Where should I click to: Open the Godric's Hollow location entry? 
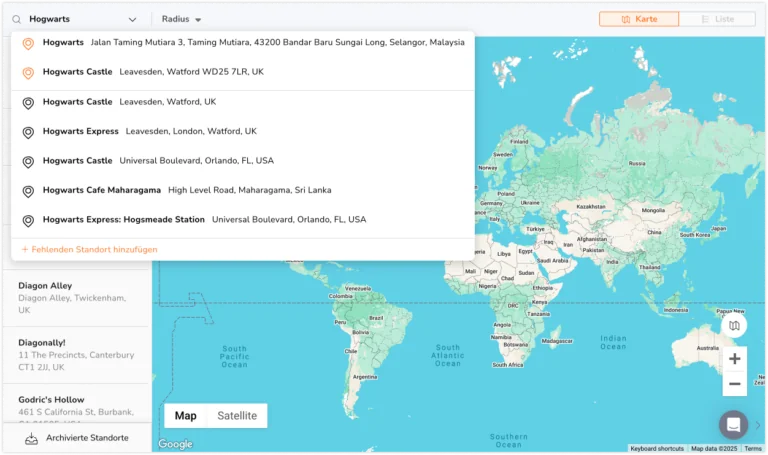(76, 404)
